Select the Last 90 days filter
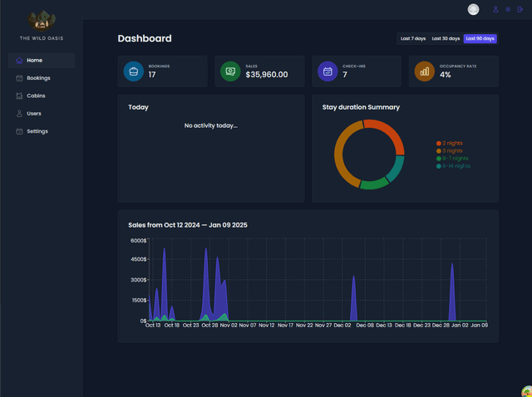The height and width of the screenshot is (397, 532). click(480, 39)
